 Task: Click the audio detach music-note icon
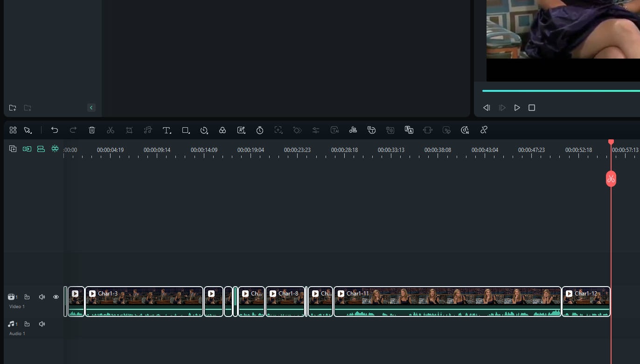click(148, 130)
